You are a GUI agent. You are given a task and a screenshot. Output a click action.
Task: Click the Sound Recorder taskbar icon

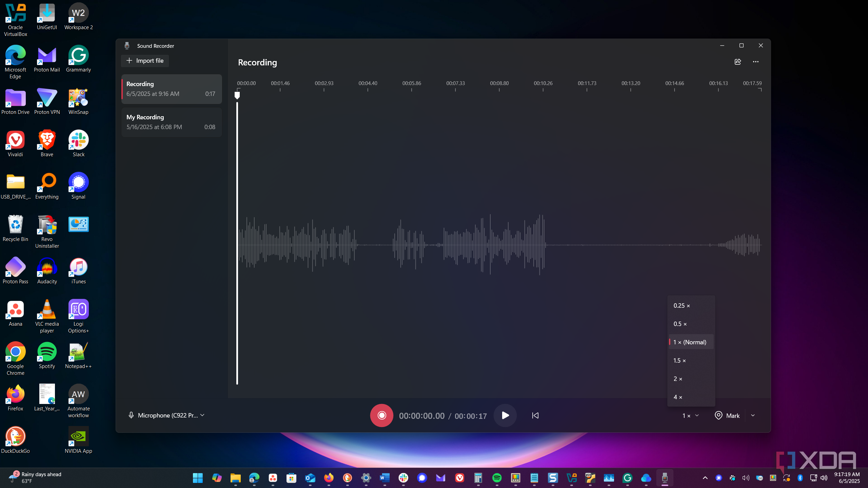pyautogui.click(x=665, y=478)
